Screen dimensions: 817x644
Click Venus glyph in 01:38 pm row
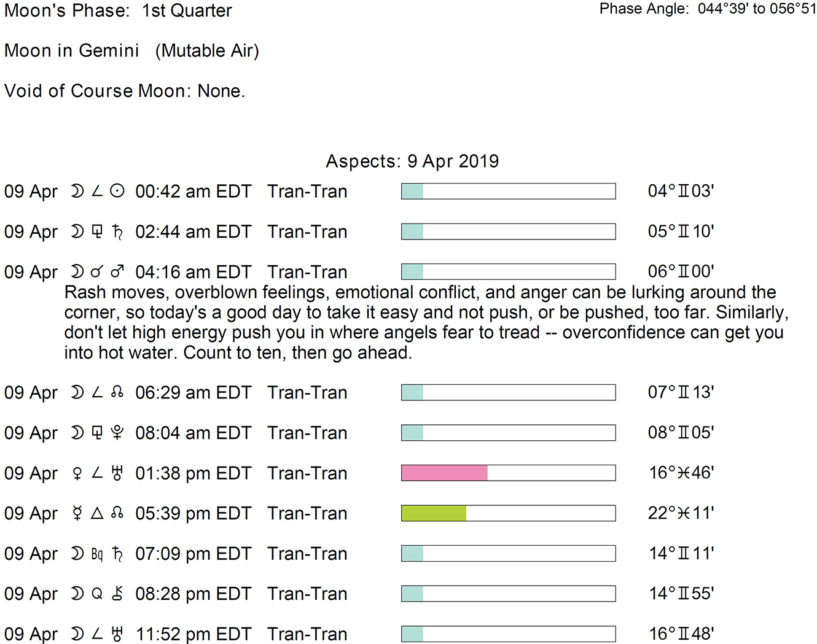77,473
